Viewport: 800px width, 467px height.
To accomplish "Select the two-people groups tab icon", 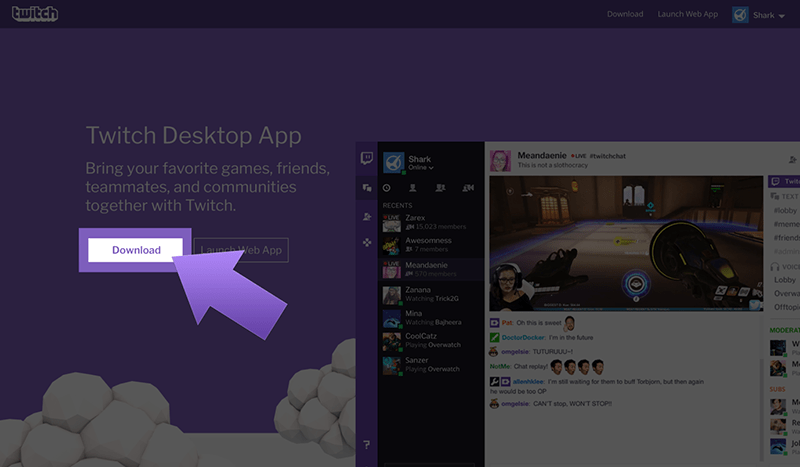I will click(440, 188).
